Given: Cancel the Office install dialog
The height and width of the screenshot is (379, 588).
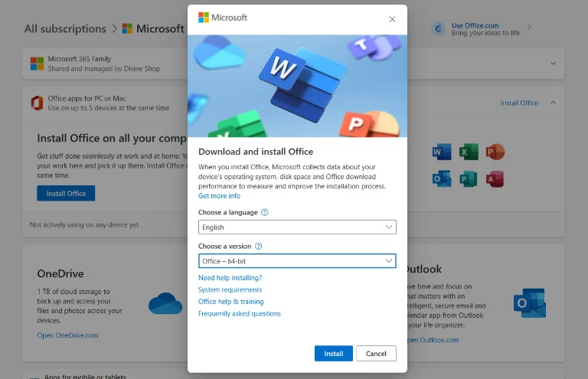Looking at the screenshot, I should [x=376, y=354].
